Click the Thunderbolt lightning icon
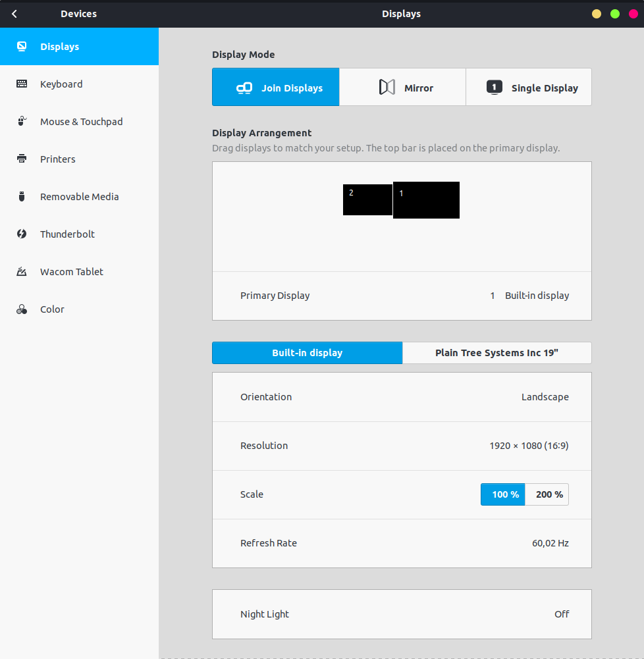 (22, 234)
